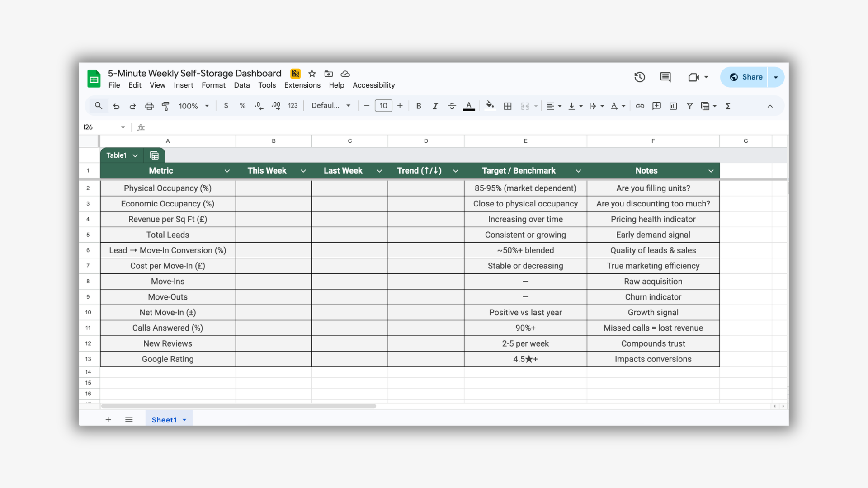Click the functions sigma icon
The height and width of the screenshot is (488, 868).
(x=728, y=106)
